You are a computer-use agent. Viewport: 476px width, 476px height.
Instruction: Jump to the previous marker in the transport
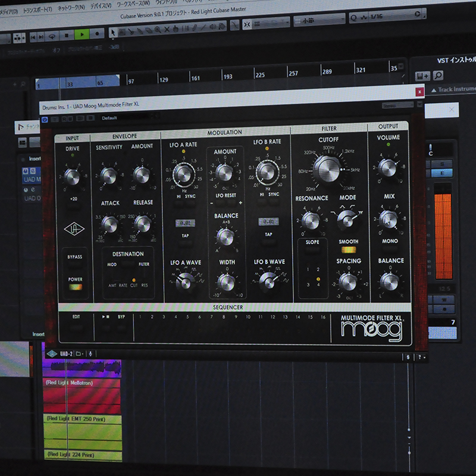coord(33,37)
